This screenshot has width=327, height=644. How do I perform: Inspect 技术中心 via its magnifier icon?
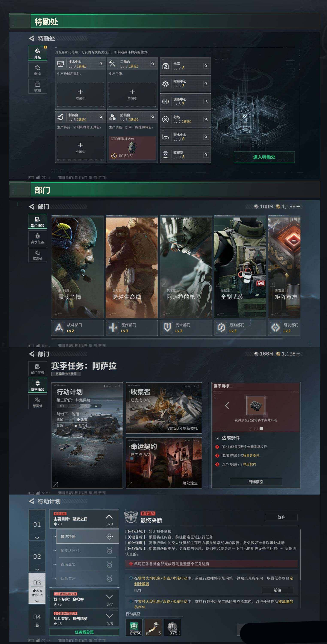[x=101, y=64]
